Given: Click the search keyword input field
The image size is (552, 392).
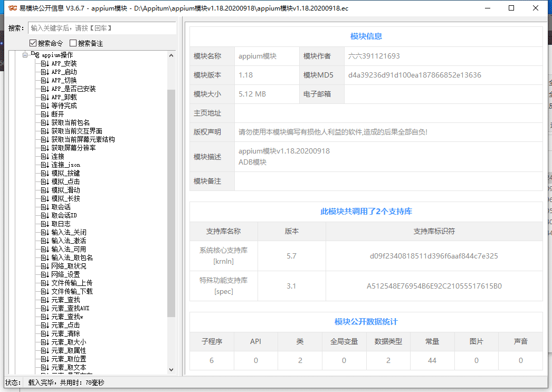Looking at the screenshot, I should 102,28.
